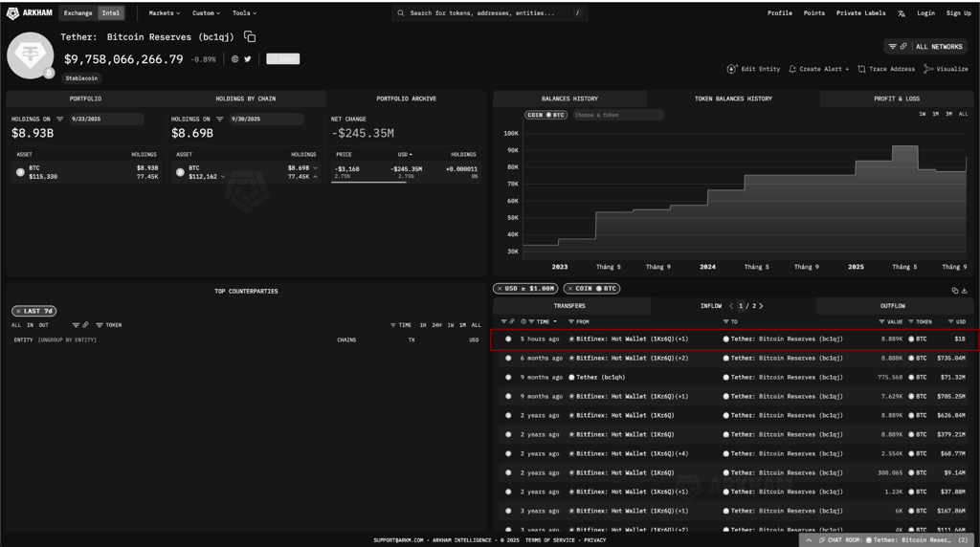Click the Visualize graph icon
Image resolution: width=980 pixels, height=547 pixels.
(x=928, y=69)
